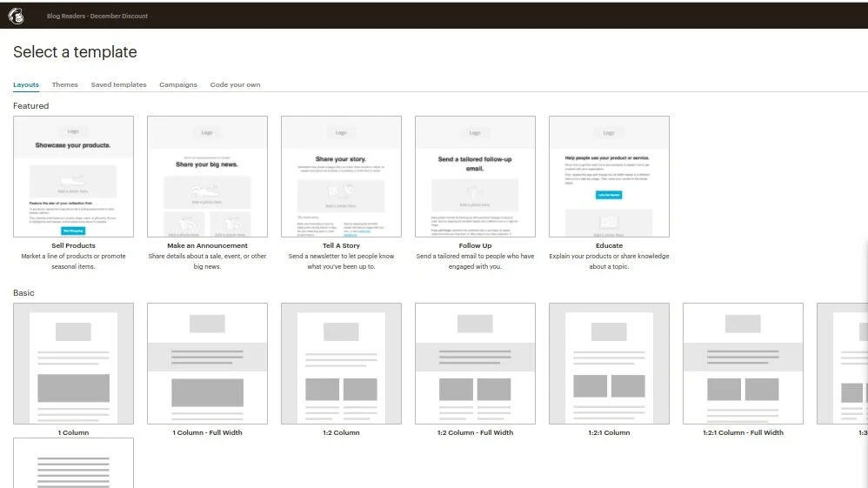The height and width of the screenshot is (488, 868).
Task: Click description 'Explain your products or share knowledge'
Action: (x=610, y=257)
